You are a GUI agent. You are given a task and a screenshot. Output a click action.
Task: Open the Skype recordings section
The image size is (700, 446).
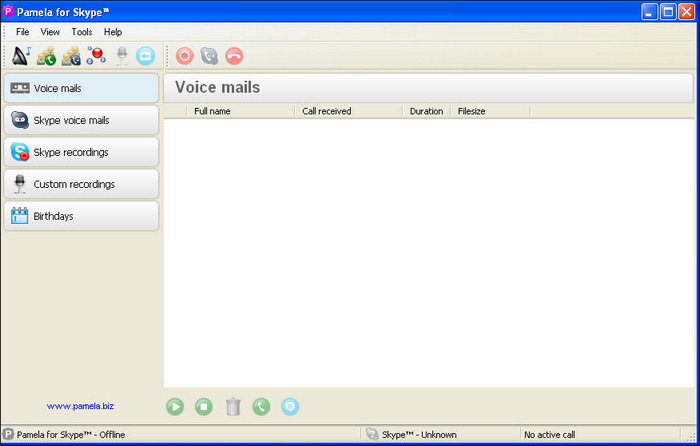81,152
